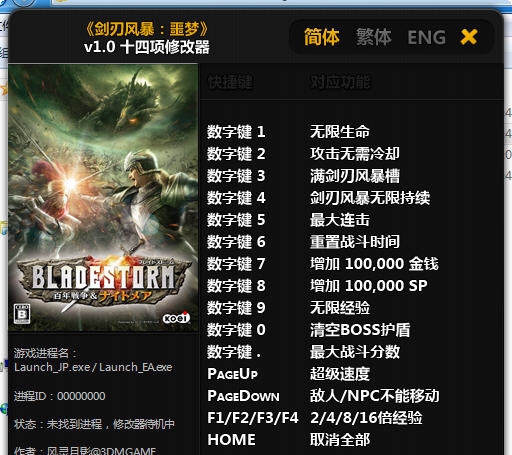Switch language to 繁体
The height and width of the screenshot is (455, 512).
click(373, 37)
